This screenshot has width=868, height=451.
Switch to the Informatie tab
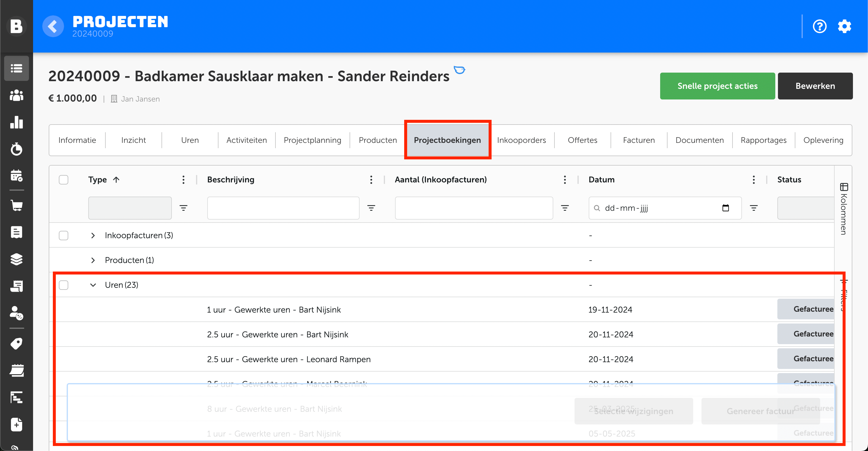pyautogui.click(x=77, y=140)
